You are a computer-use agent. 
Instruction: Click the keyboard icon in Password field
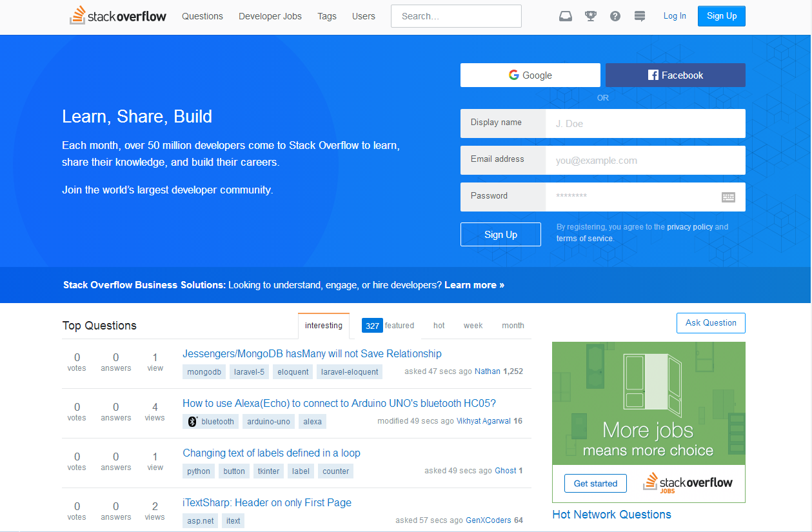[x=728, y=197]
